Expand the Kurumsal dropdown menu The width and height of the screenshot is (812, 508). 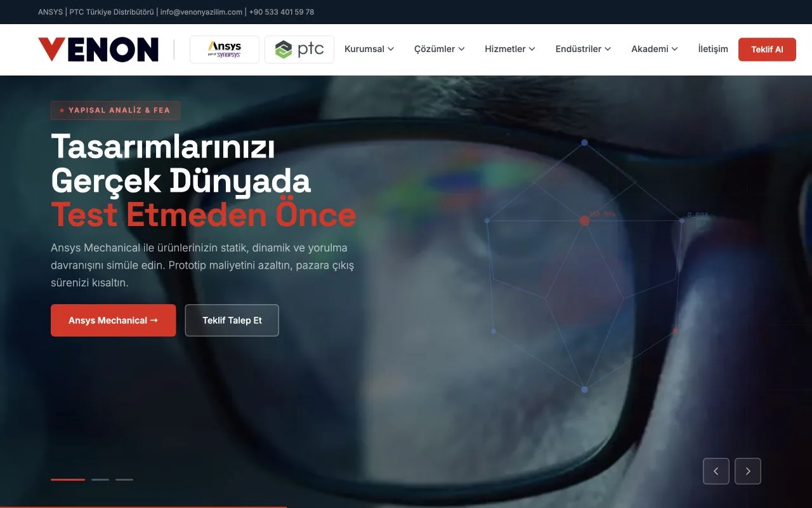click(x=369, y=49)
